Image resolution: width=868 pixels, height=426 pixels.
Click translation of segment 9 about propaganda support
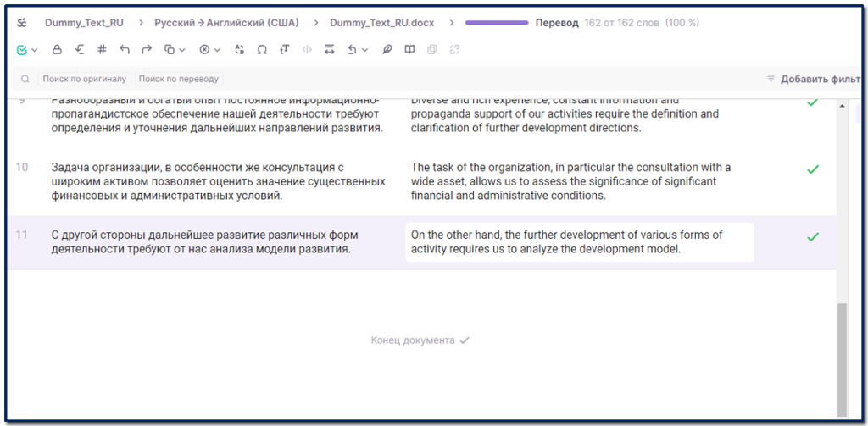[x=565, y=114]
